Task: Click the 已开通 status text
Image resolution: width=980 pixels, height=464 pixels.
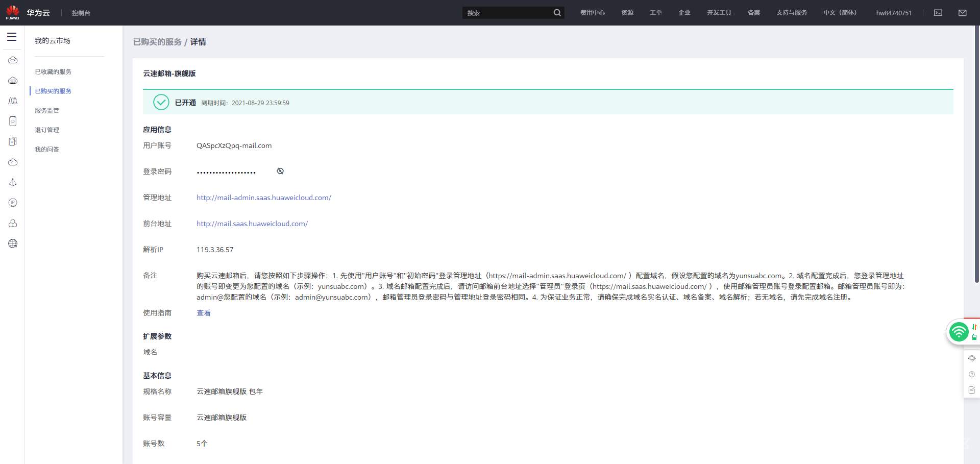Action: click(185, 103)
